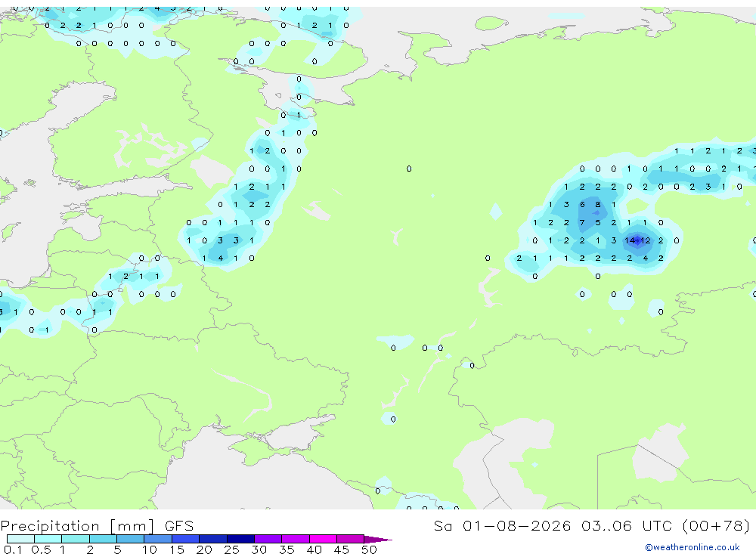Viewport: 756px width, 554px height.
Task: Click the legend label '40'
Action: click(x=314, y=549)
